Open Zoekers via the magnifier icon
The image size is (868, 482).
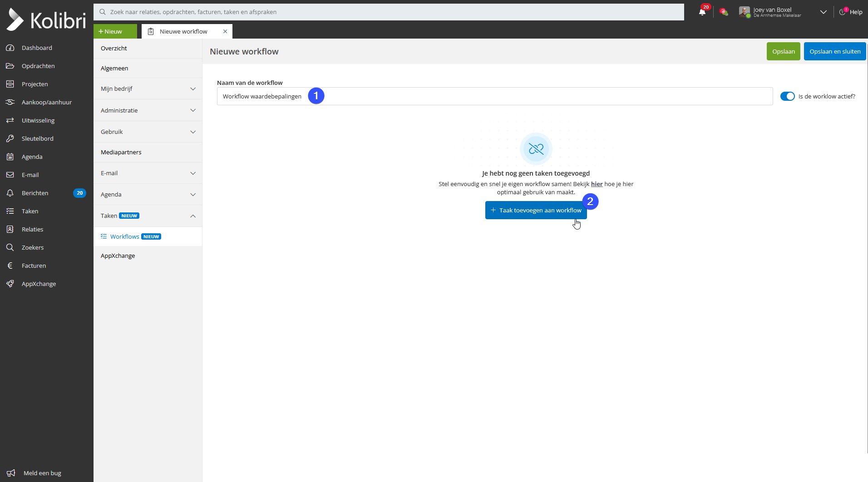(10, 247)
